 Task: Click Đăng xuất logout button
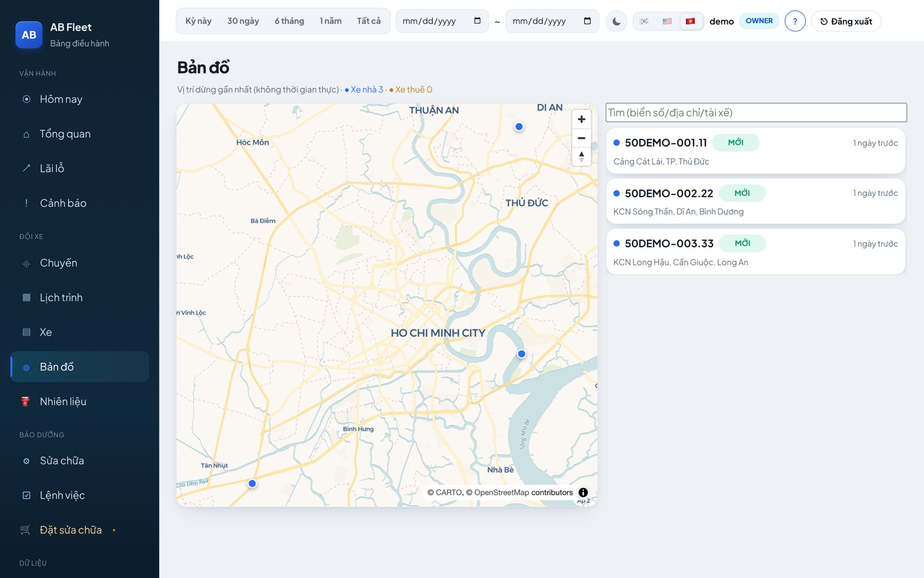coord(846,21)
